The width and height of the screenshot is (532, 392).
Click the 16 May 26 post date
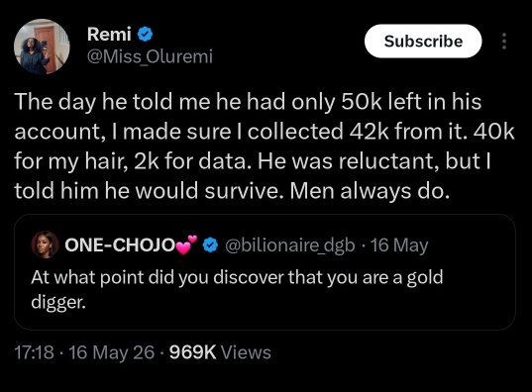112,352
